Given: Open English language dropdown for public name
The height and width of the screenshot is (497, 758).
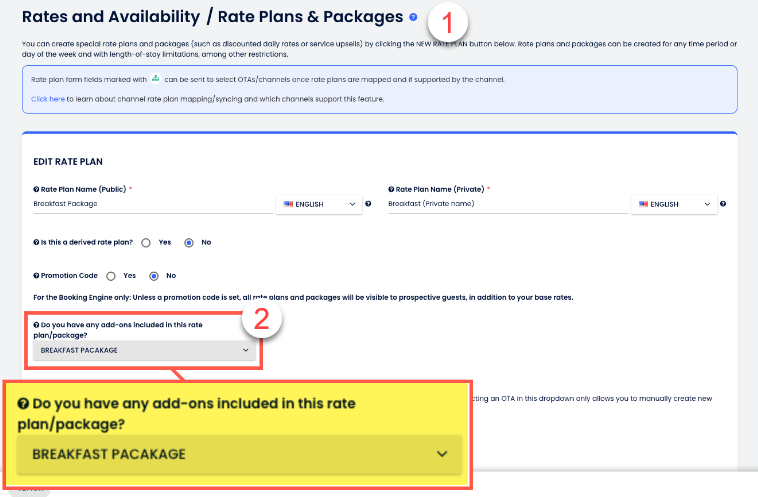Looking at the screenshot, I should point(317,204).
